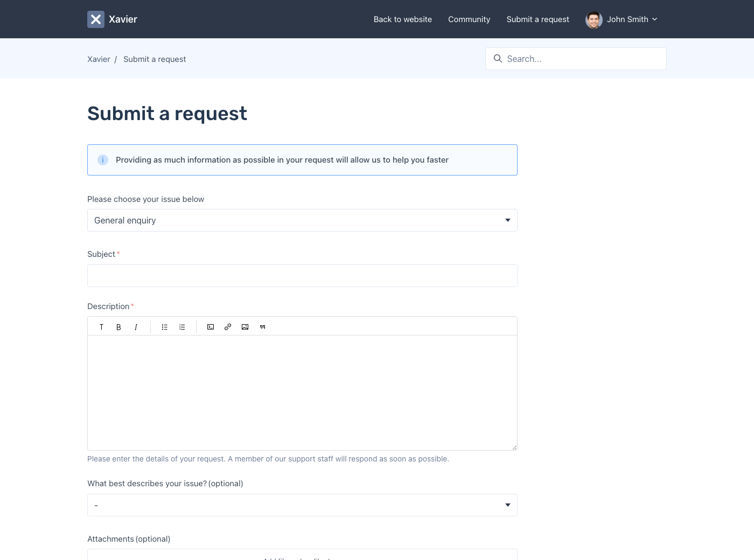Insert an image into the description

(x=245, y=327)
